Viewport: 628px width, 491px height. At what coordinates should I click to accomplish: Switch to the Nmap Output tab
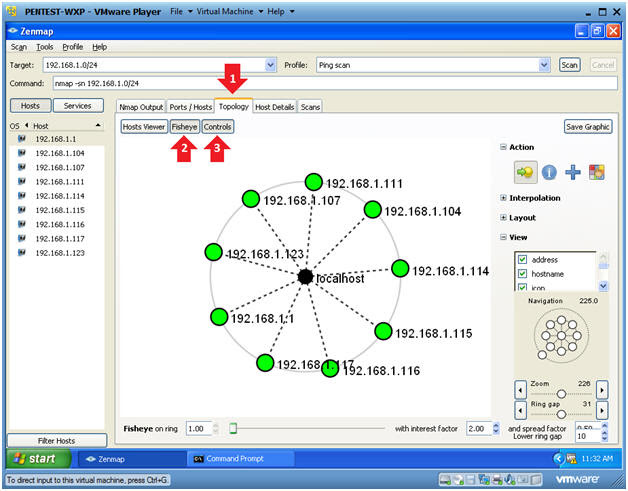pos(141,107)
